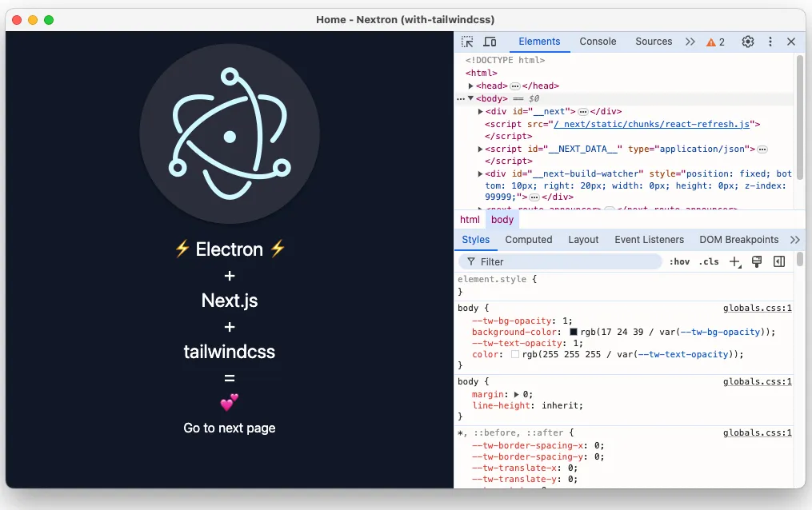The image size is (812, 510).
Task: Open the three-dot DevTools customize menu
Action: (x=770, y=41)
